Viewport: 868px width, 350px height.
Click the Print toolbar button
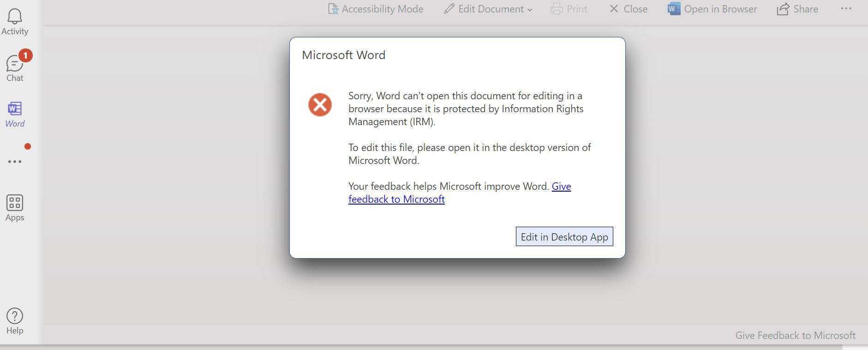tap(569, 9)
